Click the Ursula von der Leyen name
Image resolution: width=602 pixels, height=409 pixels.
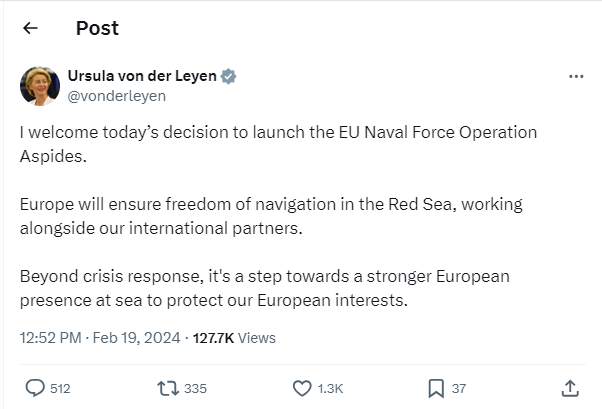142,77
